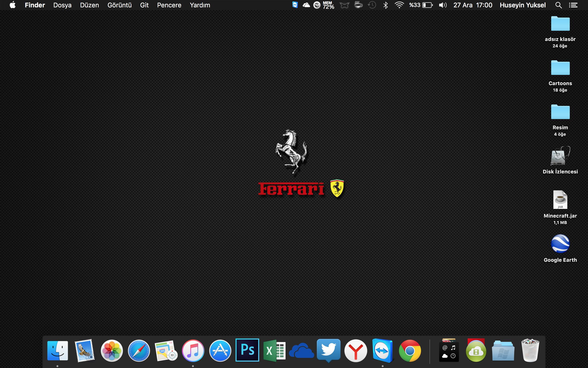Click the bow-tie menu bar icon
Viewport: 588px width, 368px height.
(344, 5)
